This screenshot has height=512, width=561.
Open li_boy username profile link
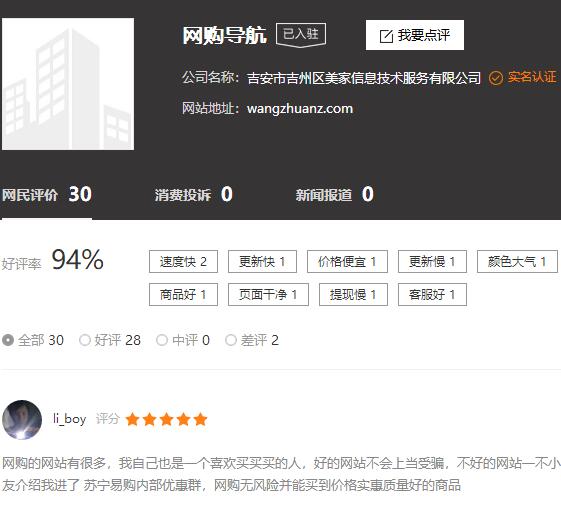click(x=70, y=419)
